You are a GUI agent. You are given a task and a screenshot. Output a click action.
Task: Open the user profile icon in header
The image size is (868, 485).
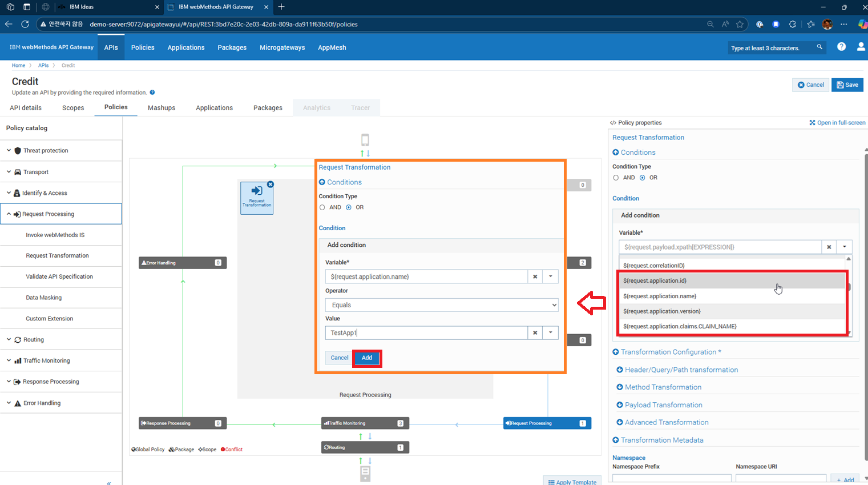(861, 47)
